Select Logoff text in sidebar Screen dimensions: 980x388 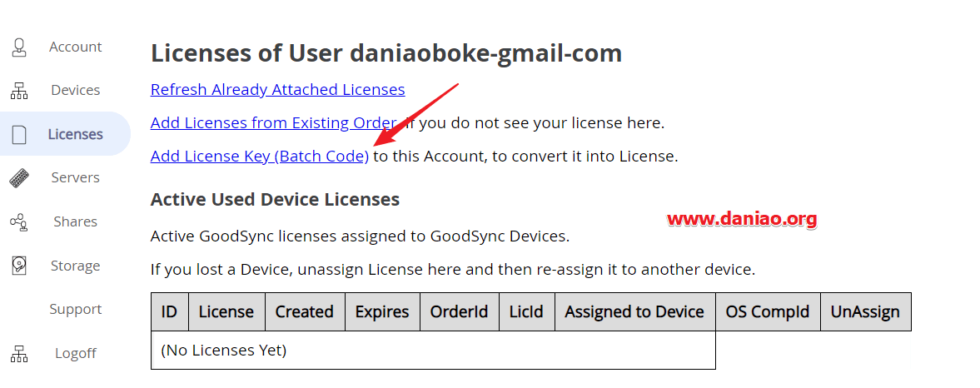click(76, 353)
